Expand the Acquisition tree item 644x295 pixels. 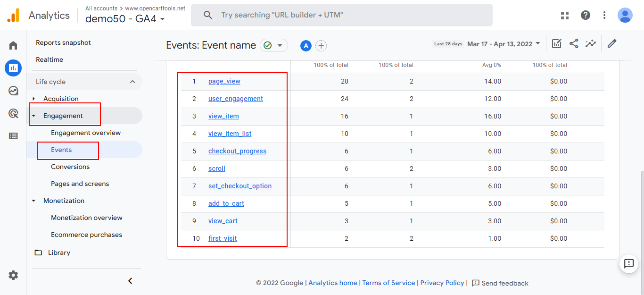coord(34,99)
